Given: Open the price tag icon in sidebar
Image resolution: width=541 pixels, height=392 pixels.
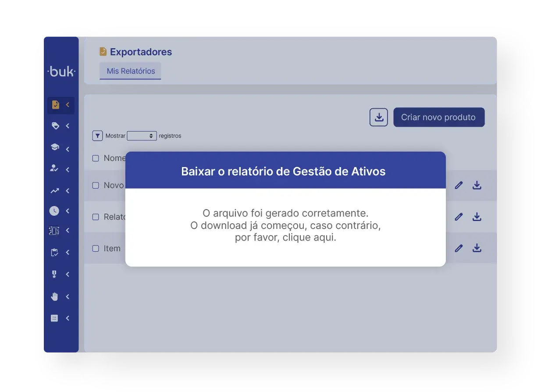Looking at the screenshot, I should (x=54, y=126).
